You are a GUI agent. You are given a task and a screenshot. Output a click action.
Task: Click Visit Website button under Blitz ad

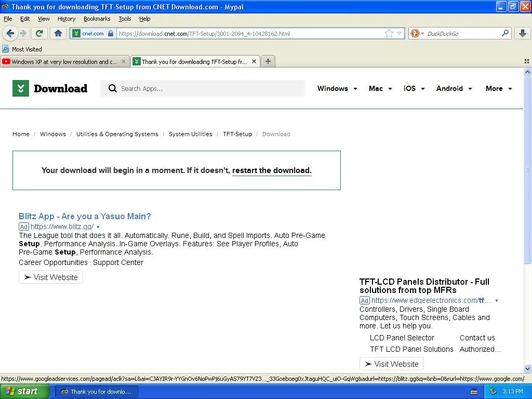coord(51,277)
